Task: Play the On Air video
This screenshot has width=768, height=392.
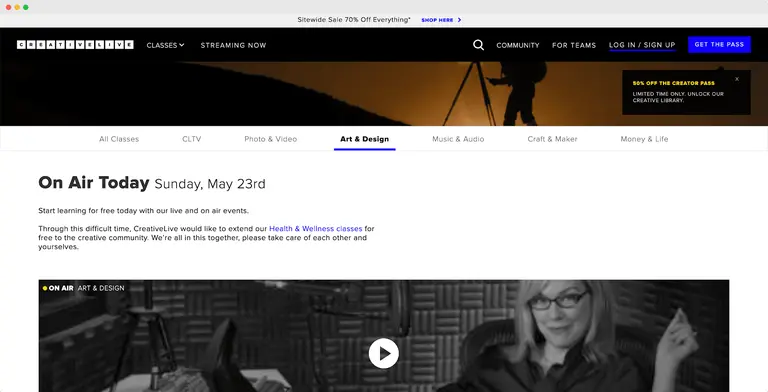Action: [384, 353]
